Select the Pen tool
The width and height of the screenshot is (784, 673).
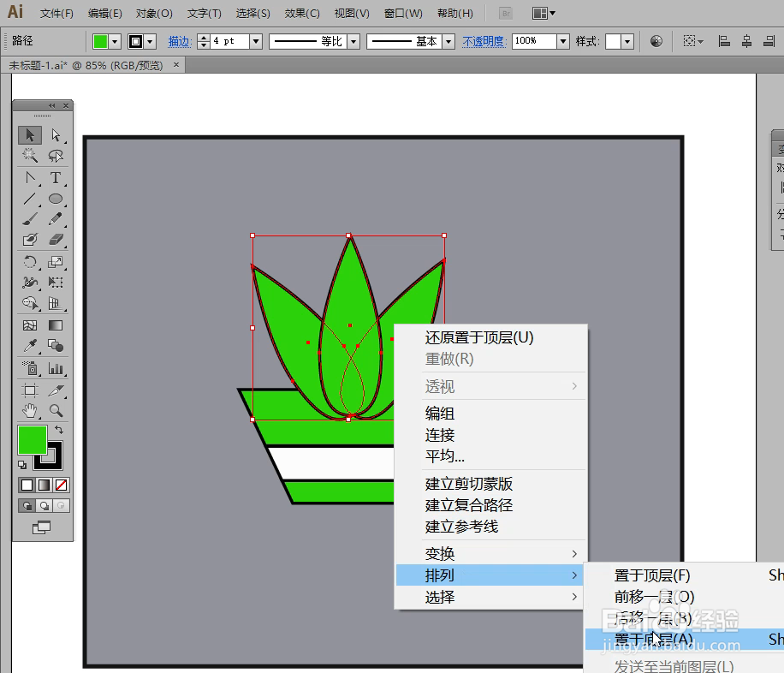30,178
